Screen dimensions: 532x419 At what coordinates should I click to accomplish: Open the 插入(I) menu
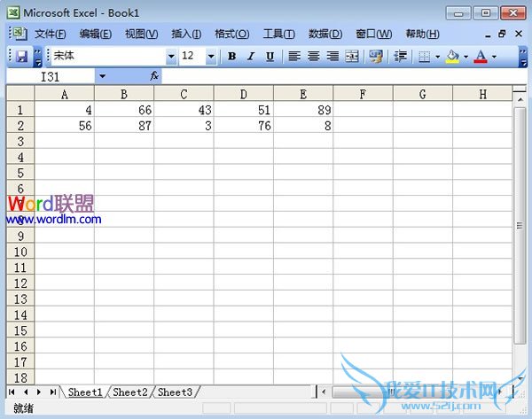(186, 34)
